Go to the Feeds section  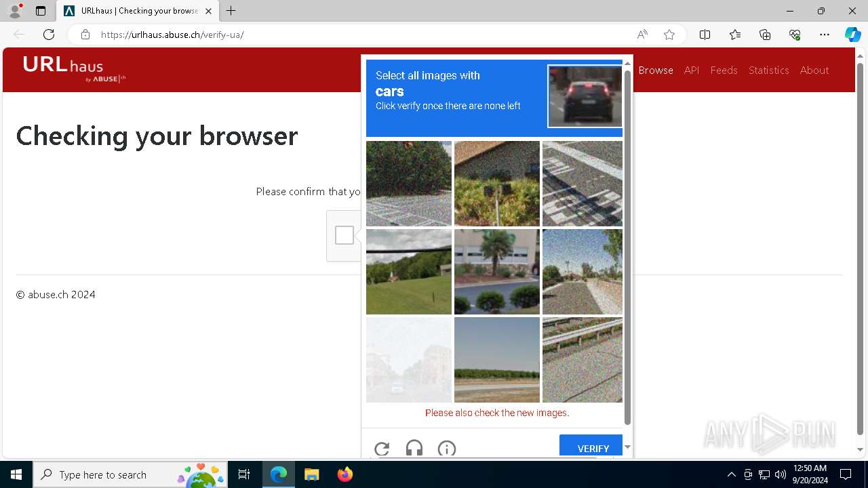coord(724,70)
